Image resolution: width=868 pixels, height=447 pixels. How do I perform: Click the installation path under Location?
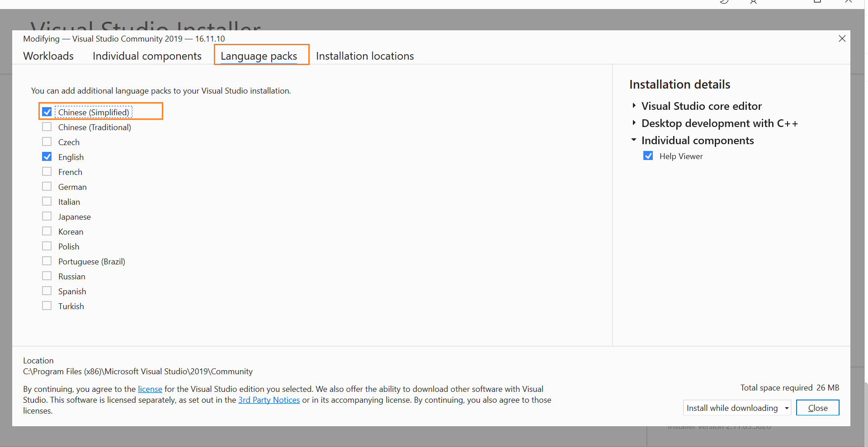tap(138, 372)
